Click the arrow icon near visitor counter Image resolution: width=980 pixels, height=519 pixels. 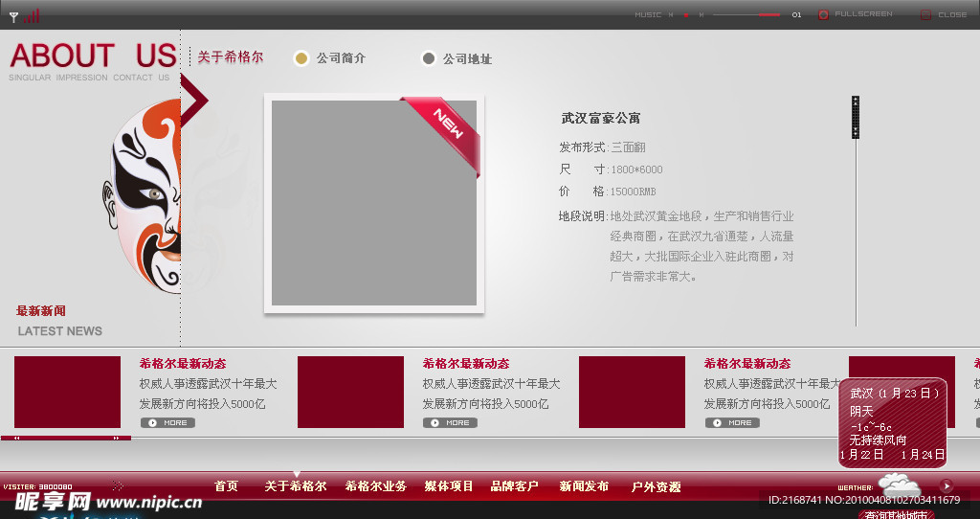point(118,485)
